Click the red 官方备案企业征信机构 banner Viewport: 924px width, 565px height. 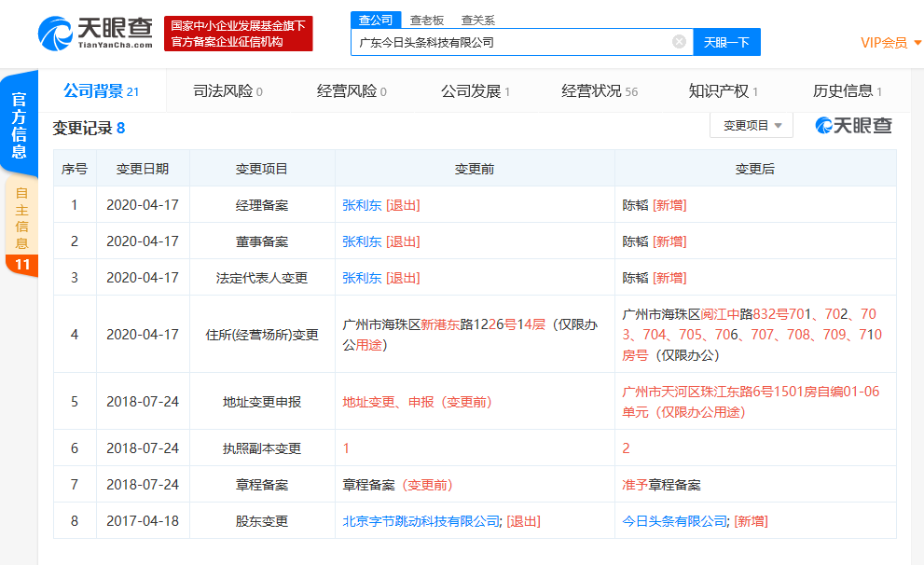238,34
